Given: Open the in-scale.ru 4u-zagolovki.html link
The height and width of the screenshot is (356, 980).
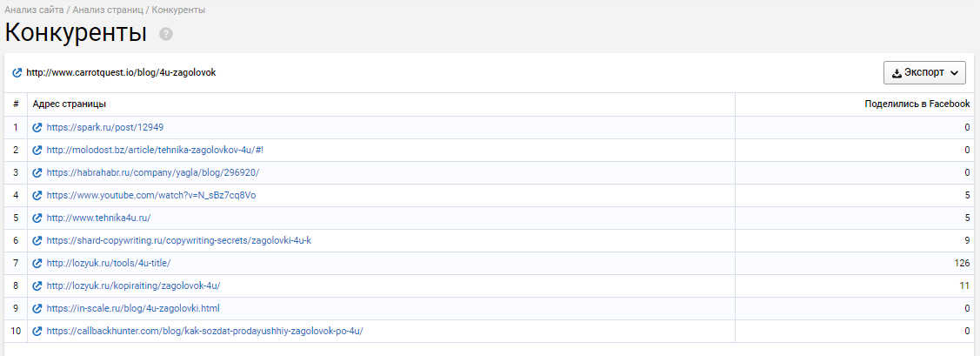Looking at the screenshot, I should pos(133,308).
